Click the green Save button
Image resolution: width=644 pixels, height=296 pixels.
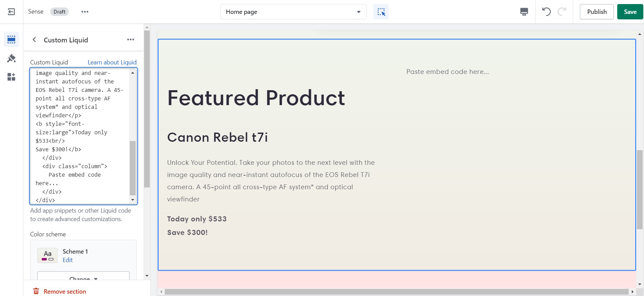click(630, 12)
